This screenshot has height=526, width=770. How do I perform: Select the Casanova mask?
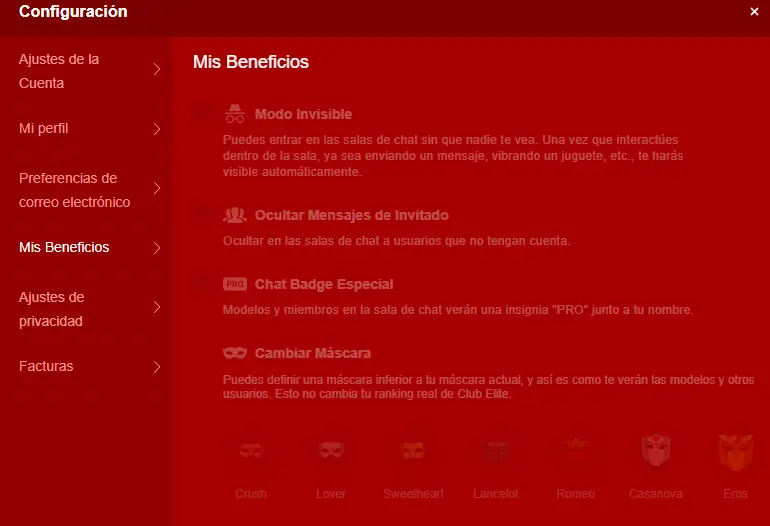click(656, 450)
